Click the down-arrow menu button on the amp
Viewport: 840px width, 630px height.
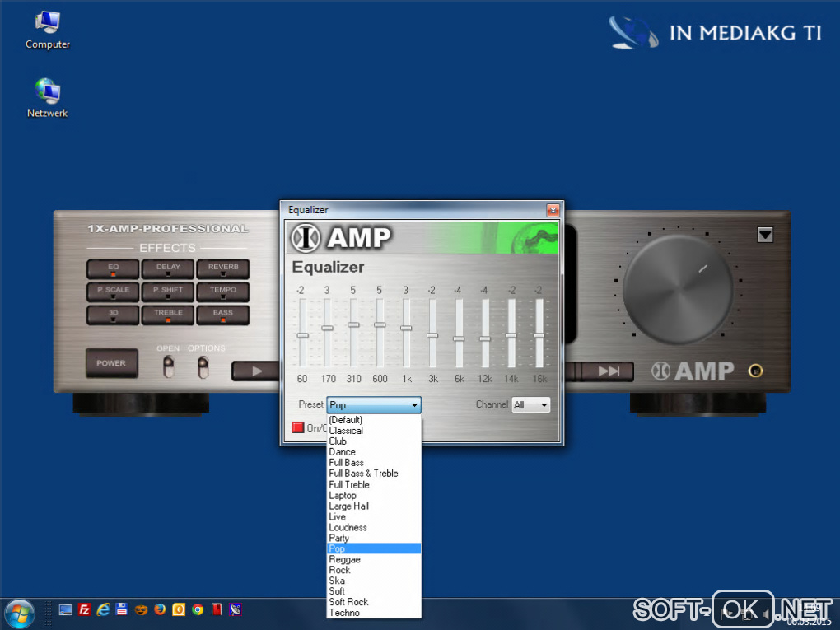[x=765, y=235]
